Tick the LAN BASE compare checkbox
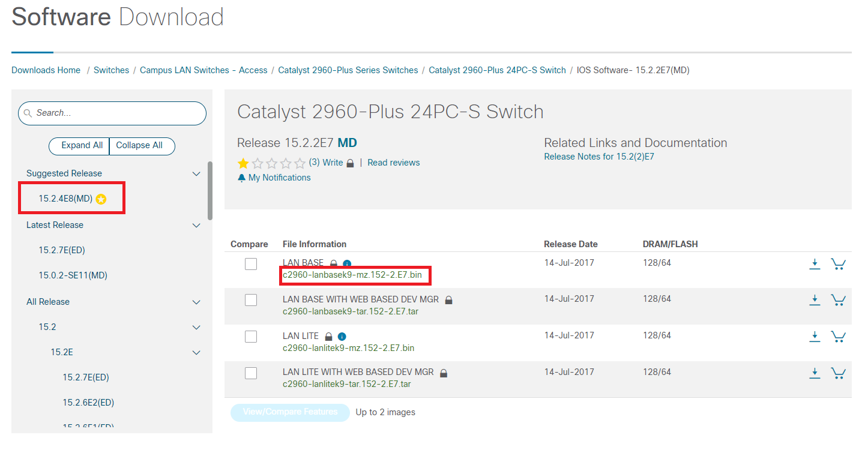Screen dimensions: 868x453 coord(251,264)
